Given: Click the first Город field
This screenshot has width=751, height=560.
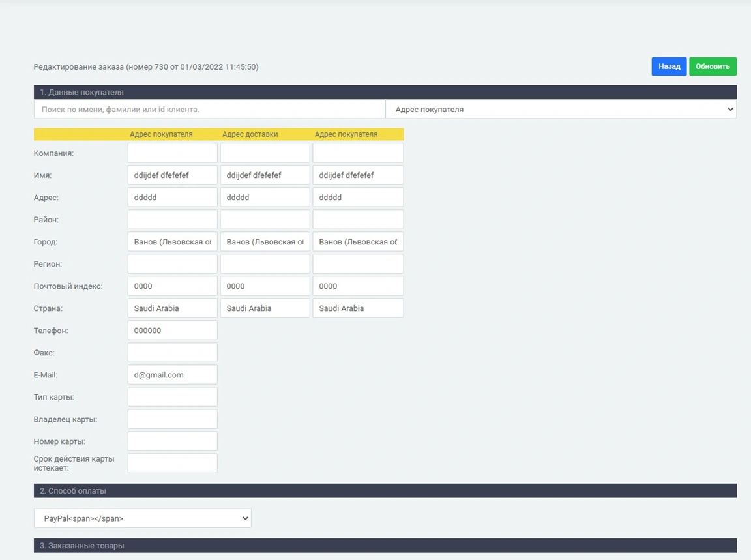Looking at the screenshot, I should point(172,242).
